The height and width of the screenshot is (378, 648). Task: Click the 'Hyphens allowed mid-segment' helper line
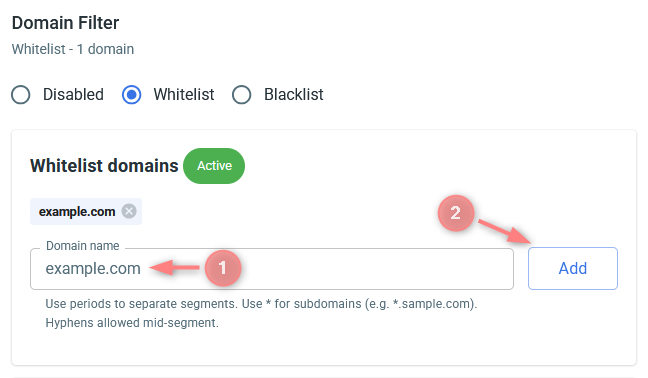point(132,323)
